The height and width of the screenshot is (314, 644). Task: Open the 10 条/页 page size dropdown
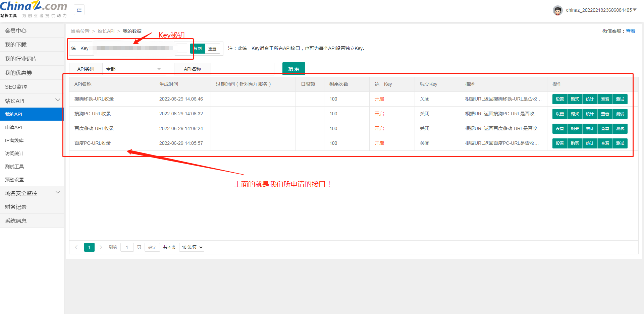click(192, 247)
